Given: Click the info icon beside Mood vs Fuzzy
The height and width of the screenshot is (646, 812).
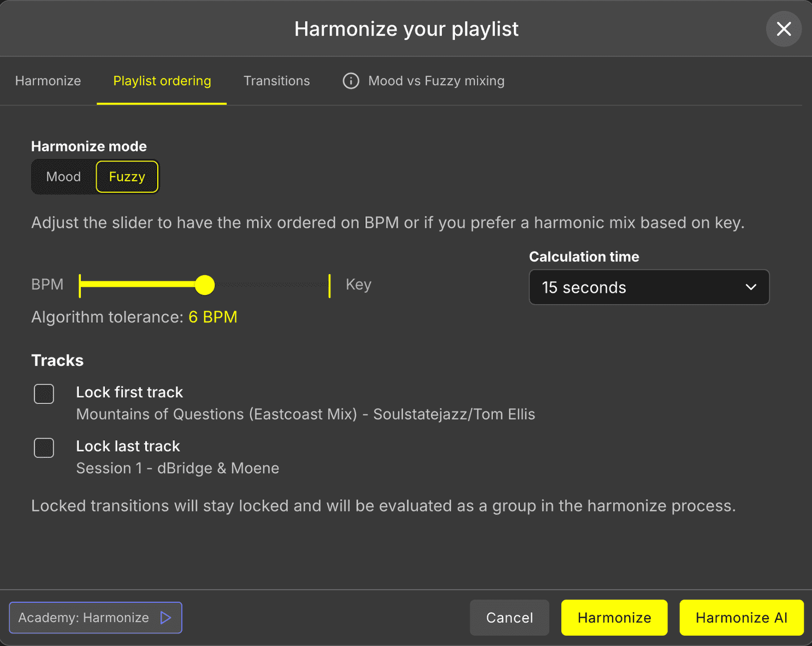Looking at the screenshot, I should 351,81.
